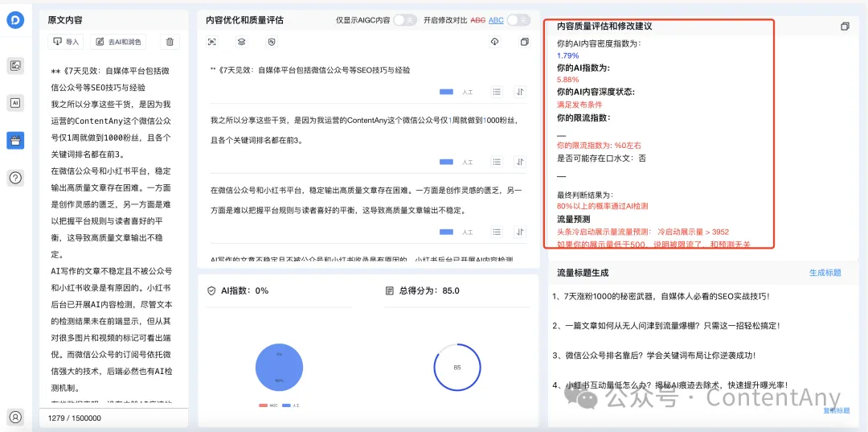The height and width of the screenshot is (432, 868).
Task: Click the scan frame icon in optimization toolbar
Action: 212,42
